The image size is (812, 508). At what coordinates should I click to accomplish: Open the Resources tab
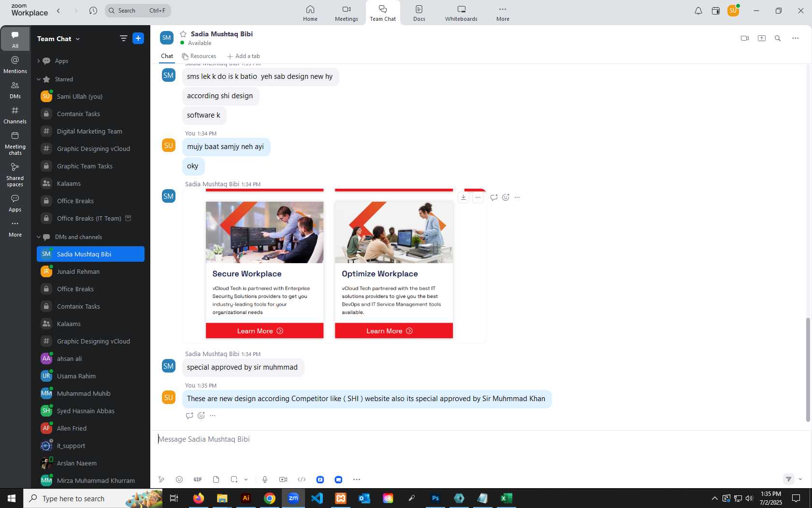199,56
